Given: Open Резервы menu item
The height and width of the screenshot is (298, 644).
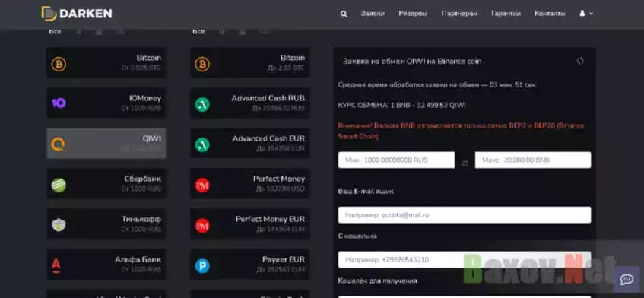Looking at the screenshot, I should pyautogui.click(x=413, y=14).
